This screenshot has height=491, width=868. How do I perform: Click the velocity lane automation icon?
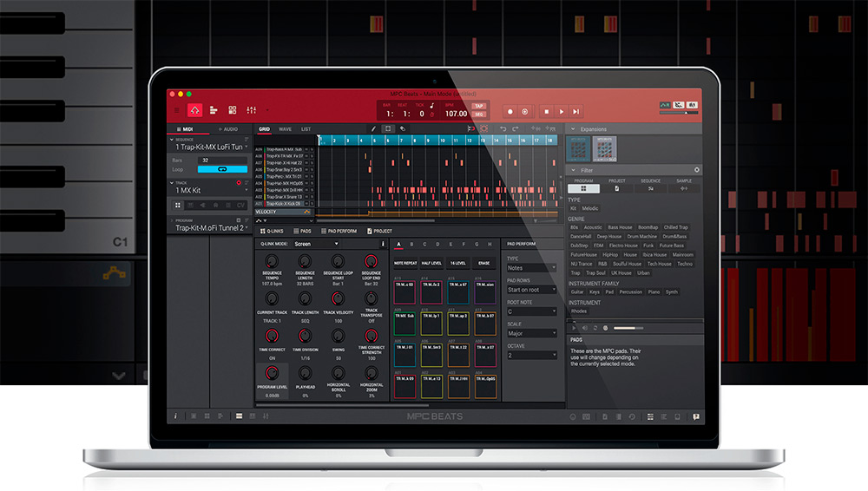pos(306,212)
